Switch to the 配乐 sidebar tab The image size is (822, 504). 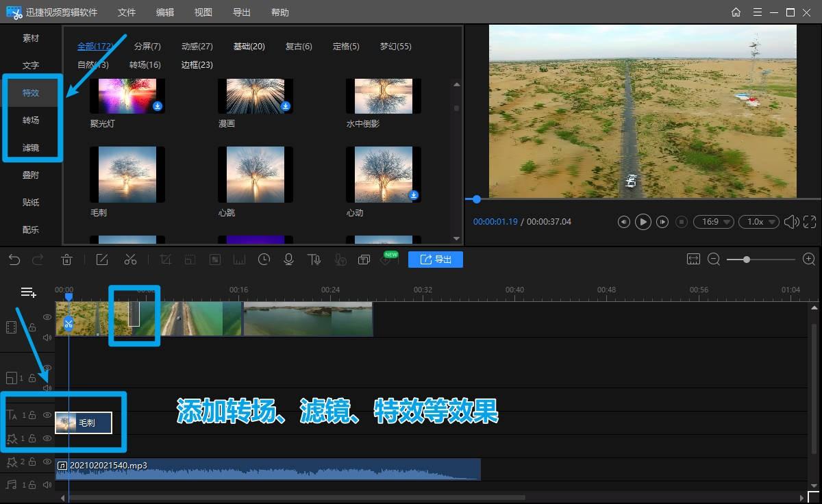click(x=31, y=229)
